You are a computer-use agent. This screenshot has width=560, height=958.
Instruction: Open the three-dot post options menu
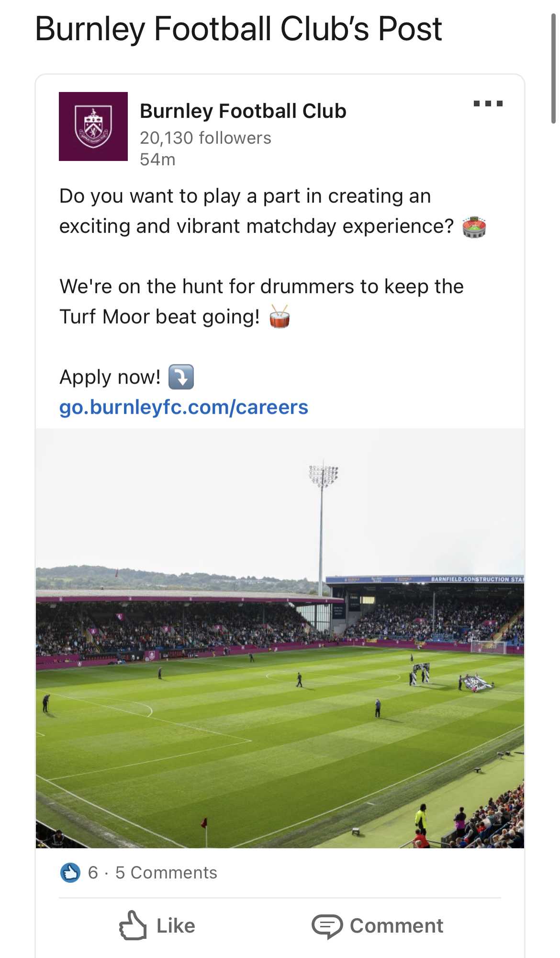click(x=488, y=103)
